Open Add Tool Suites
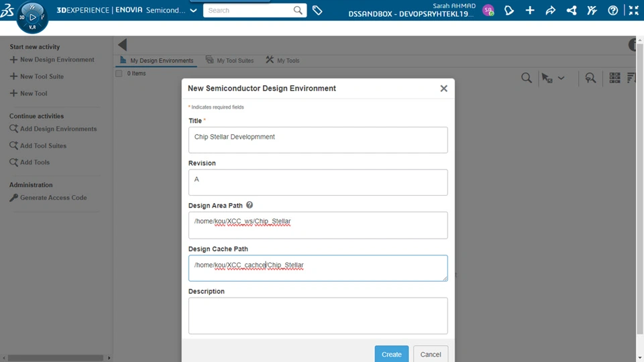This screenshot has height=362, width=644. point(38,145)
